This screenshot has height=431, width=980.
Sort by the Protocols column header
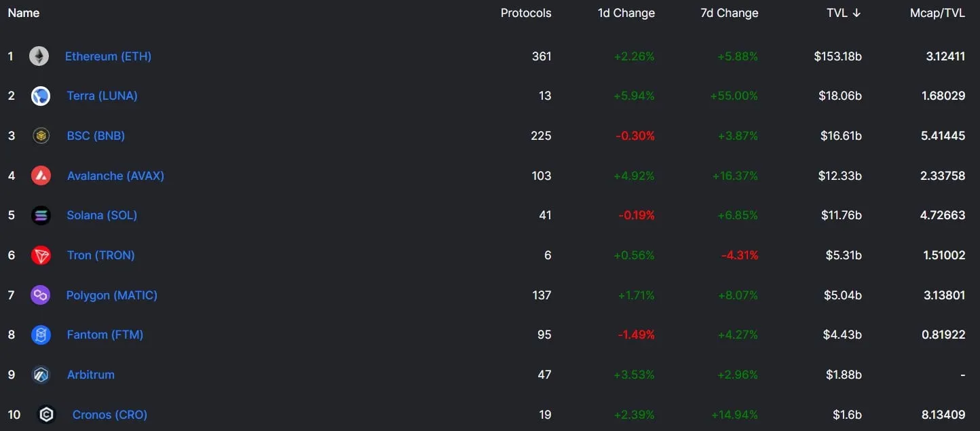[x=526, y=13]
